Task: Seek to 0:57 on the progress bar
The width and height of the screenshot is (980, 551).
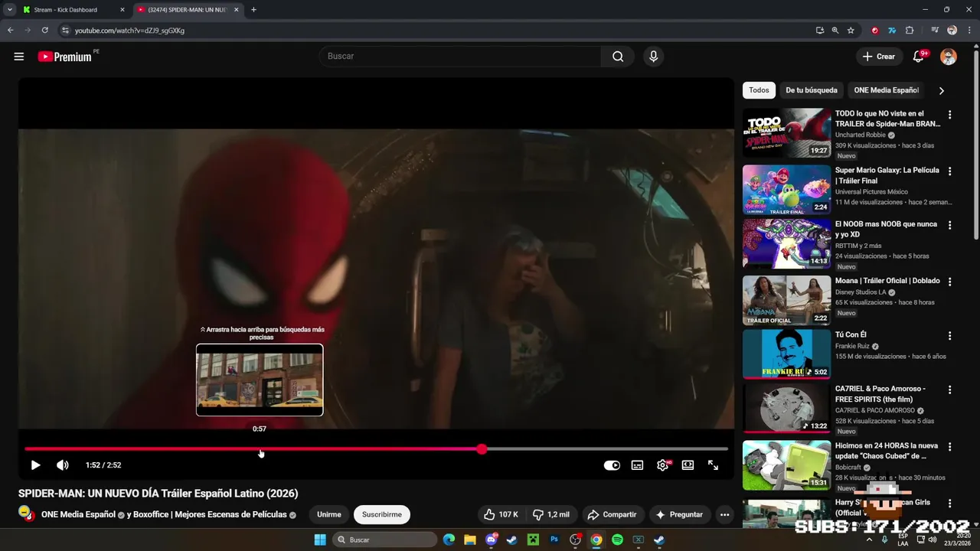Action: click(260, 449)
